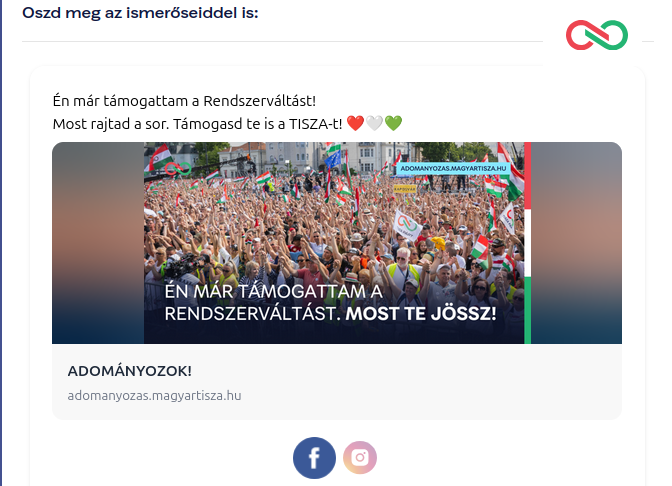
Task: Open the rally crowd preview image
Action: click(x=337, y=243)
